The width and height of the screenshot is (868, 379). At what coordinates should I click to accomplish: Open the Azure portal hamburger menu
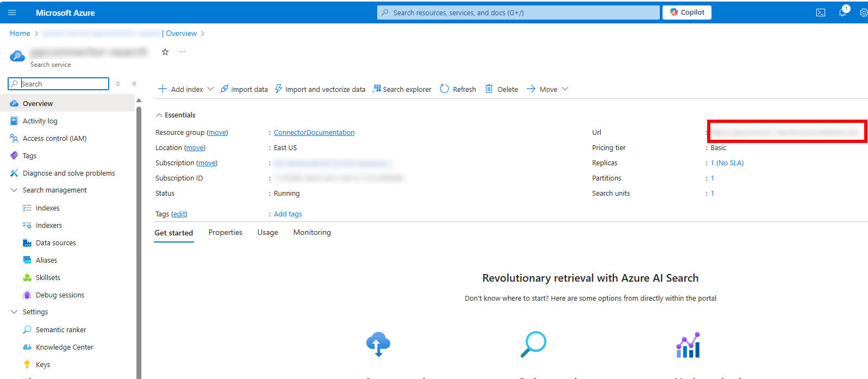tap(12, 13)
